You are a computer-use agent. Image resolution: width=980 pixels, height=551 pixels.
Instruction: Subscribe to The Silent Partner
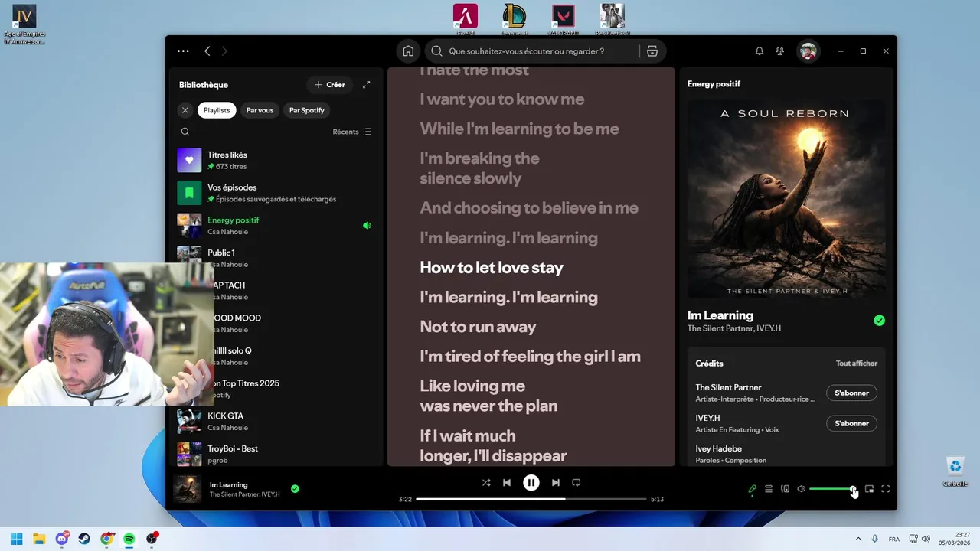(851, 393)
